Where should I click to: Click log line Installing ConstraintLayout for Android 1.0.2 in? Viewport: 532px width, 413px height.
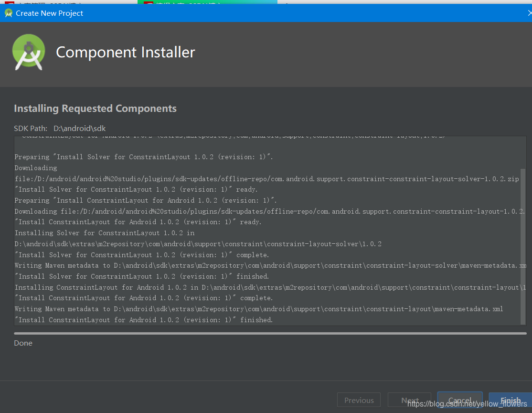click(270, 287)
